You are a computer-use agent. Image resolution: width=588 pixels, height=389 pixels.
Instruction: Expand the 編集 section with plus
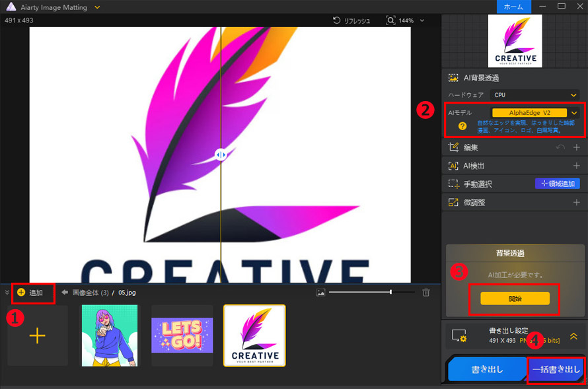[x=576, y=147]
